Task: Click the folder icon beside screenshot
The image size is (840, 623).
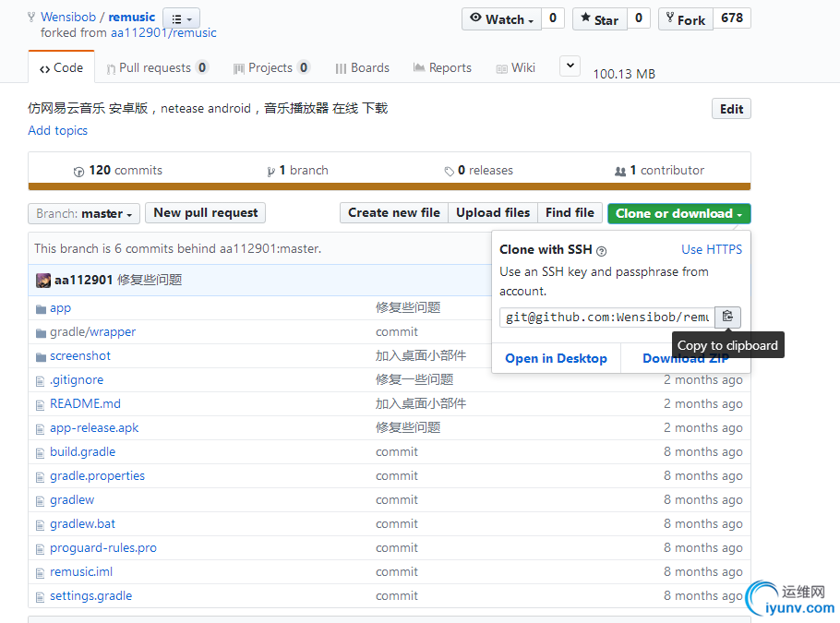Action: click(41, 357)
